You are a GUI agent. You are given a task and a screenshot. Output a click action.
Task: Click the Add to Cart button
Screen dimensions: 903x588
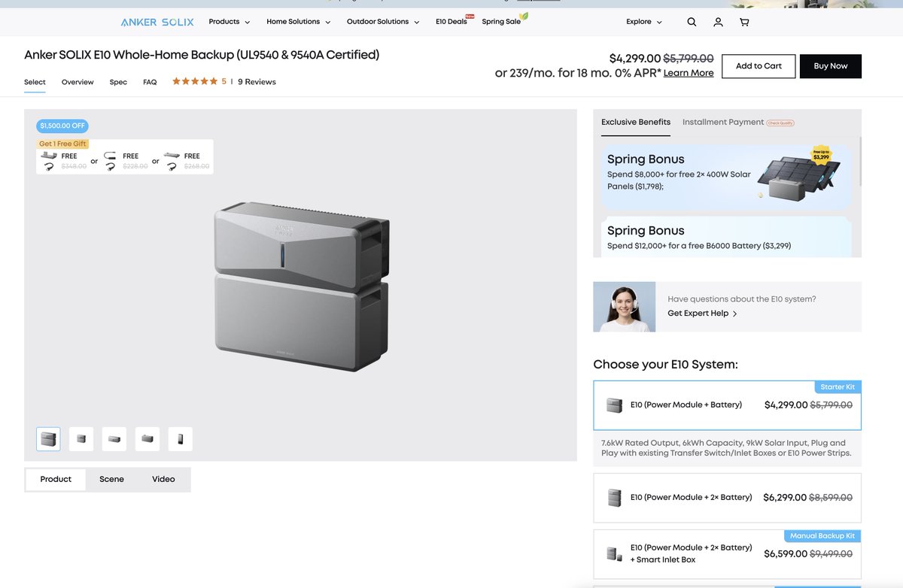coord(759,66)
